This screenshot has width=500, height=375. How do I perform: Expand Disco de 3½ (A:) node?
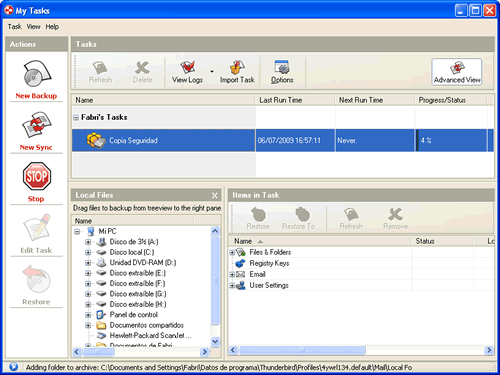[88, 242]
